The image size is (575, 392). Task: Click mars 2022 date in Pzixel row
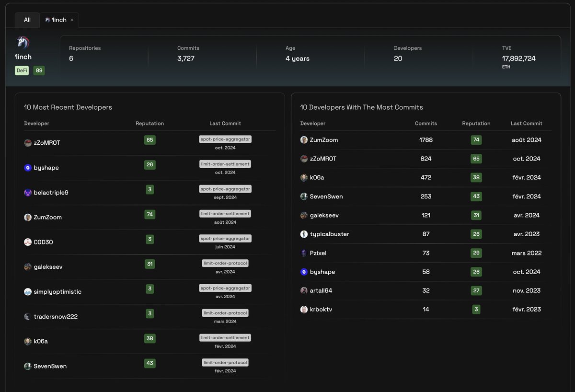[x=526, y=253]
